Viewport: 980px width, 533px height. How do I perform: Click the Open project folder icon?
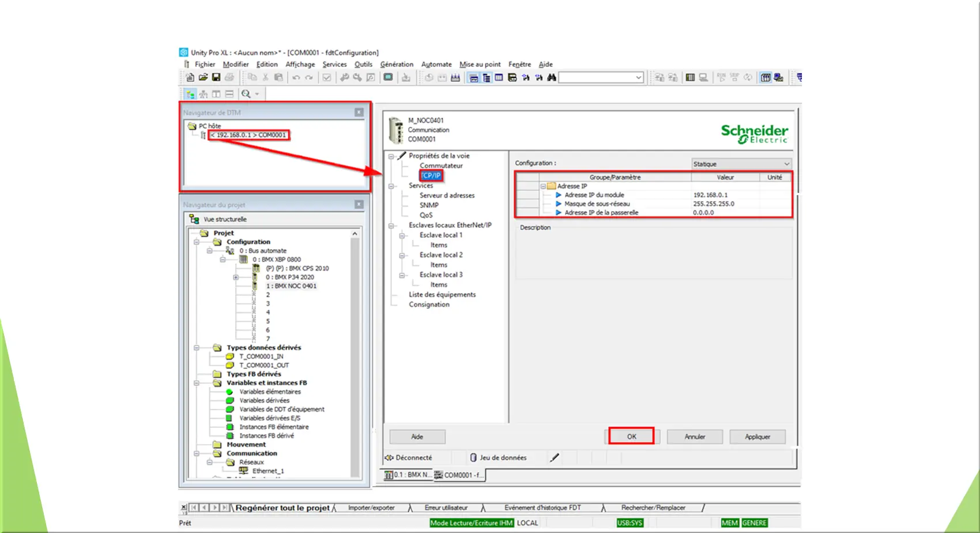203,77
